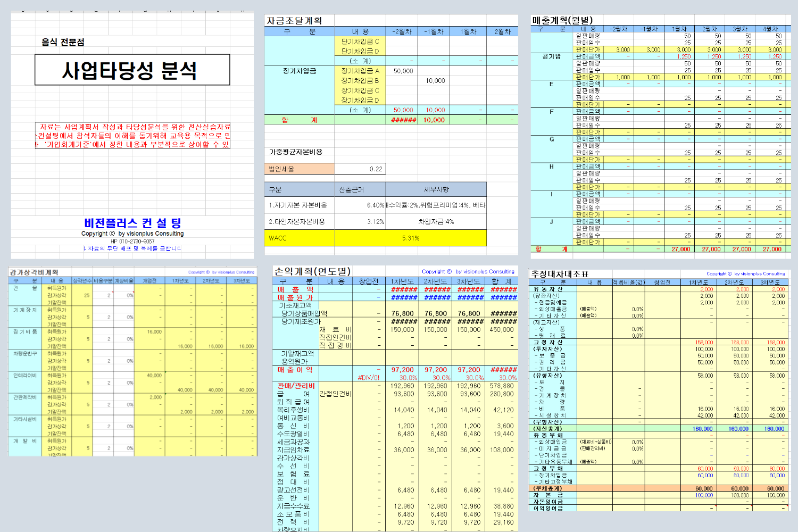Click the yellow WACC label cell

pos(300,238)
